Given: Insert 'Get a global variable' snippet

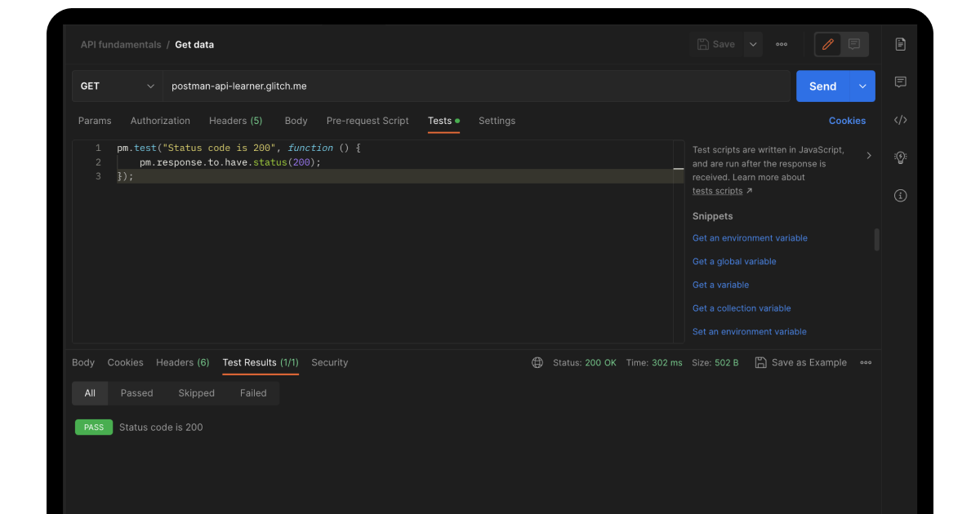Looking at the screenshot, I should point(734,262).
